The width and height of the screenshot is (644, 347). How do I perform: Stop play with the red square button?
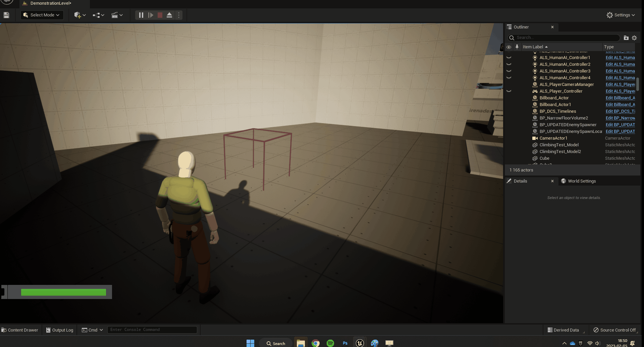pyautogui.click(x=160, y=15)
